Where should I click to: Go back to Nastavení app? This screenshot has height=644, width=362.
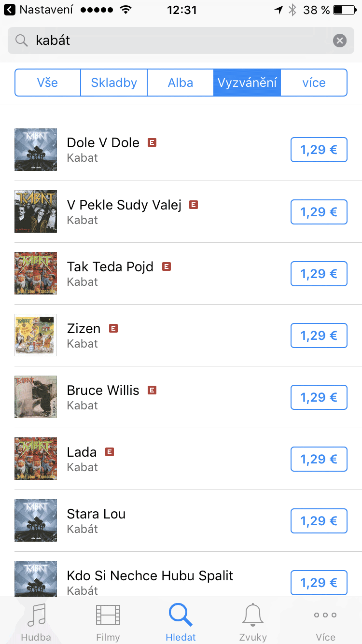[x=10, y=10]
